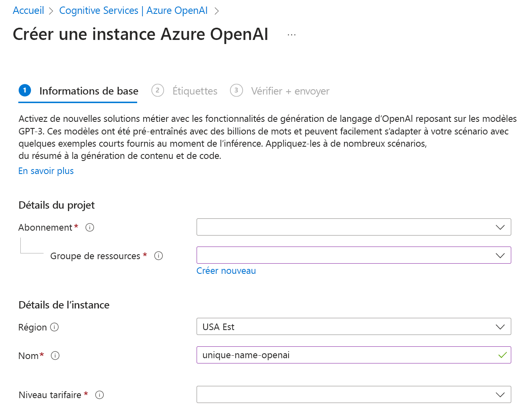Click the Nom field label
Image resolution: width=532 pixels, height=414 pixels.
tap(28, 356)
